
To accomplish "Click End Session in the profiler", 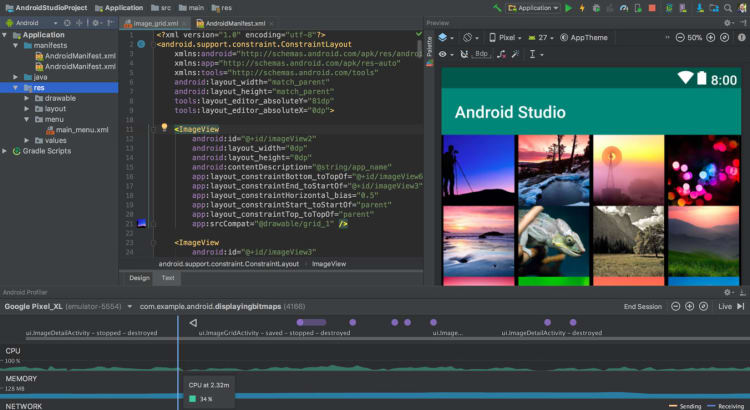I will pyautogui.click(x=642, y=306).
